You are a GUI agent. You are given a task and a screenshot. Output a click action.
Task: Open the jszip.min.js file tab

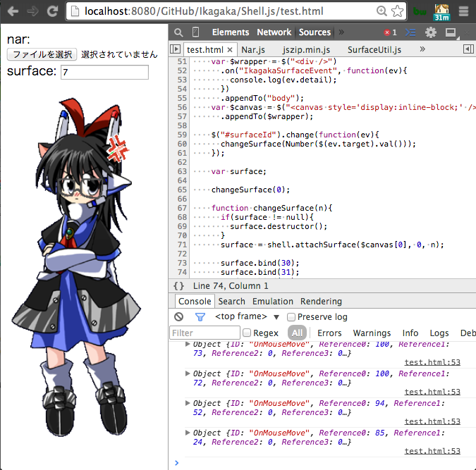tap(306, 50)
